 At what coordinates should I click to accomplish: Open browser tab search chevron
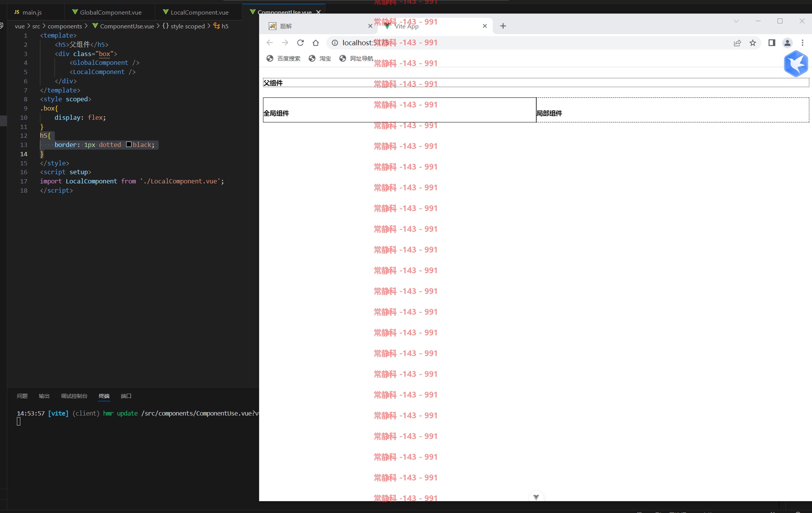[736, 21]
